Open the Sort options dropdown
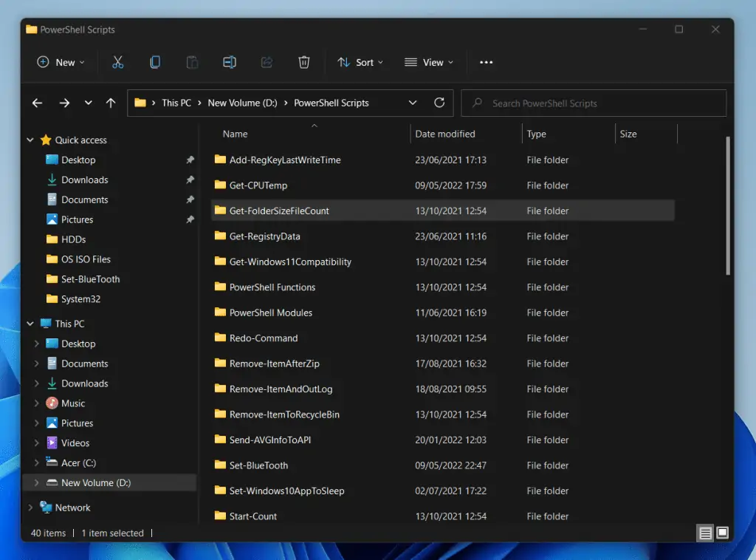This screenshot has height=560, width=756. [360, 62]
